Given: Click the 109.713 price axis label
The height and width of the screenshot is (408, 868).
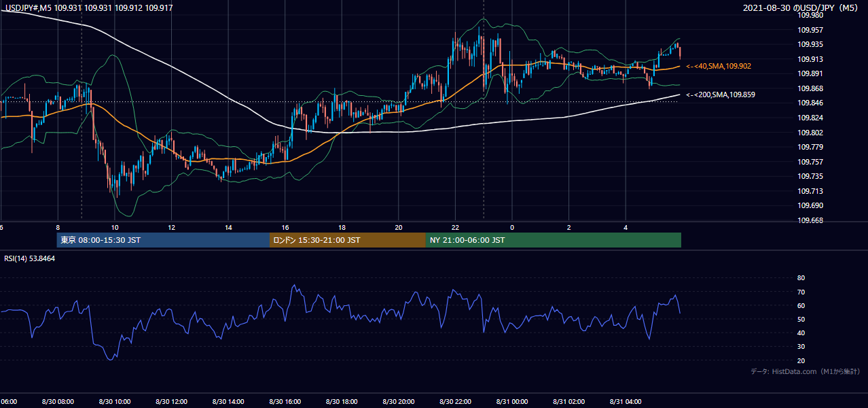Looking at the screenshot, I should [x=810, y=192].
